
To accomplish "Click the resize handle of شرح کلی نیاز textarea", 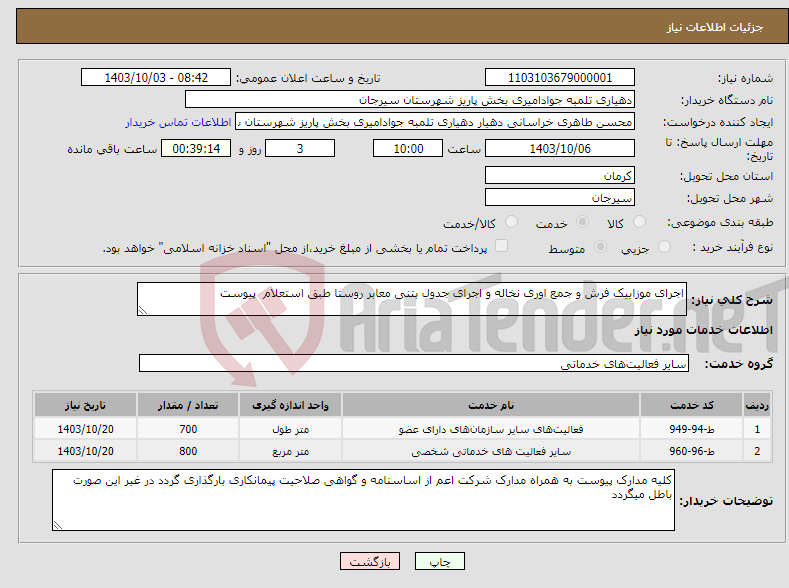I will click(143, 310).
